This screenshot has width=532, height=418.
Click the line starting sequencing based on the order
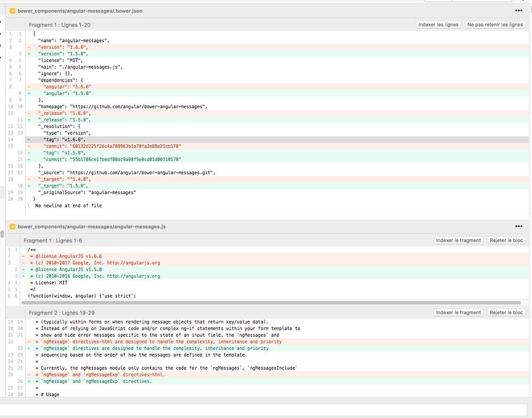click(277, 355)
